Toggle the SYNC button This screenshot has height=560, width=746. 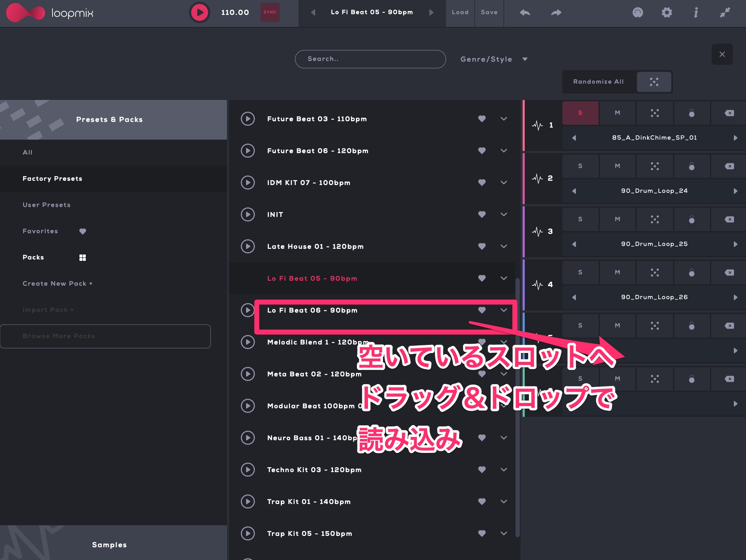tap(270, 12)
